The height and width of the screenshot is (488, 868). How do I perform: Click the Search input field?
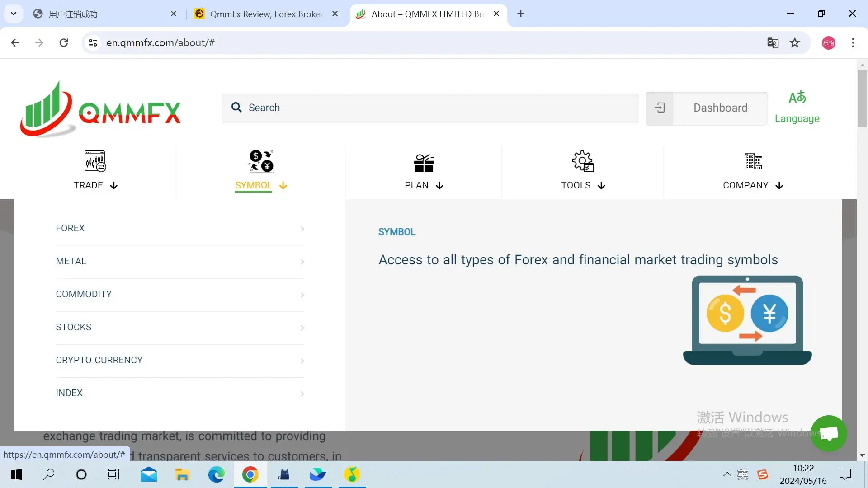coord(430,108)
